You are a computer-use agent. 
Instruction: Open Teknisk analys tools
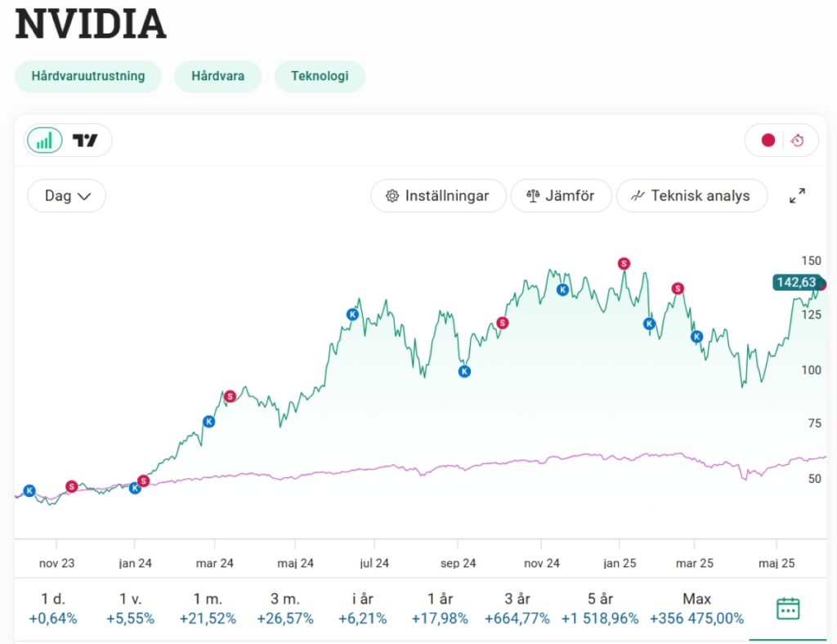pos(692,196)
